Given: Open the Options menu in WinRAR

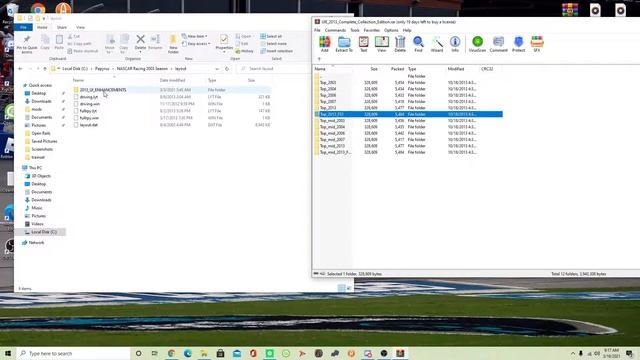Looking at the screenshot, I should [x=391, y=30].
